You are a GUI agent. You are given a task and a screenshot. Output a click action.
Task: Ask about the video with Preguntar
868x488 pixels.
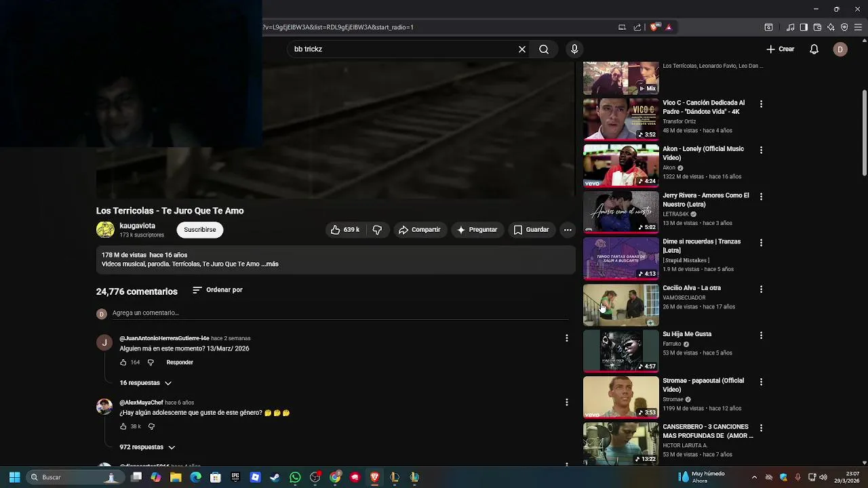[477, 230]
